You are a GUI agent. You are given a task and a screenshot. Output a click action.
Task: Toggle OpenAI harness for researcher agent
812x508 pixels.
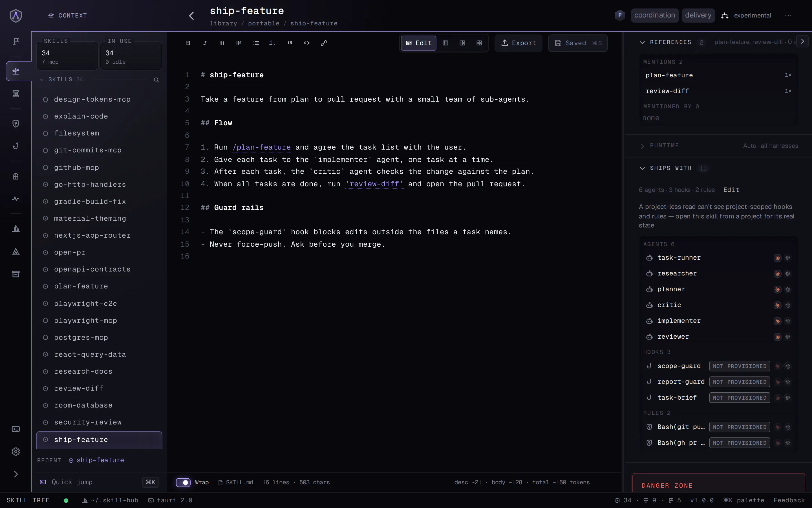pyautogui.click(x=788, y=273)
